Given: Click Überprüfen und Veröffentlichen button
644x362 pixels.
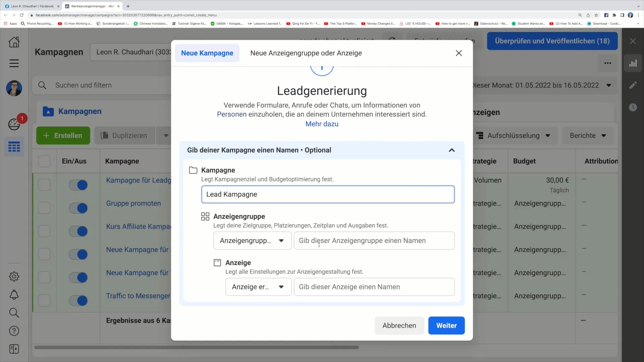Looking at the screenshot, I should (x=552, y=41).
